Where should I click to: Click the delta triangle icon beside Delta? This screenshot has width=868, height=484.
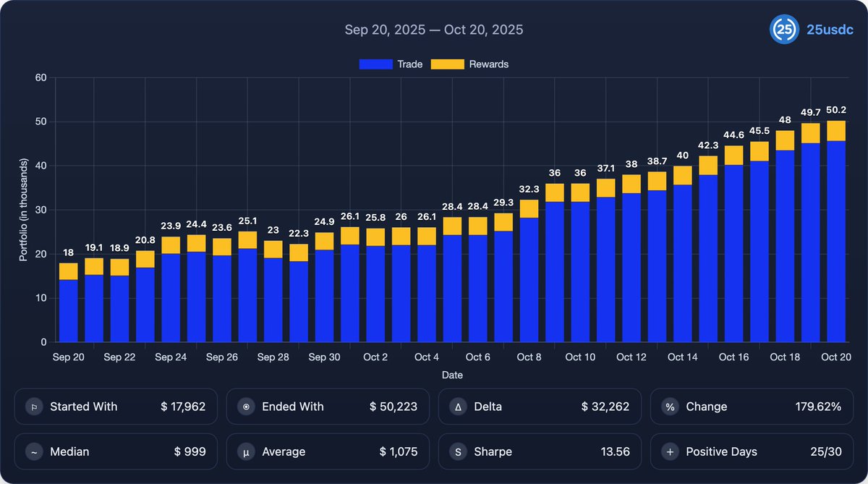tap(458, 407)
